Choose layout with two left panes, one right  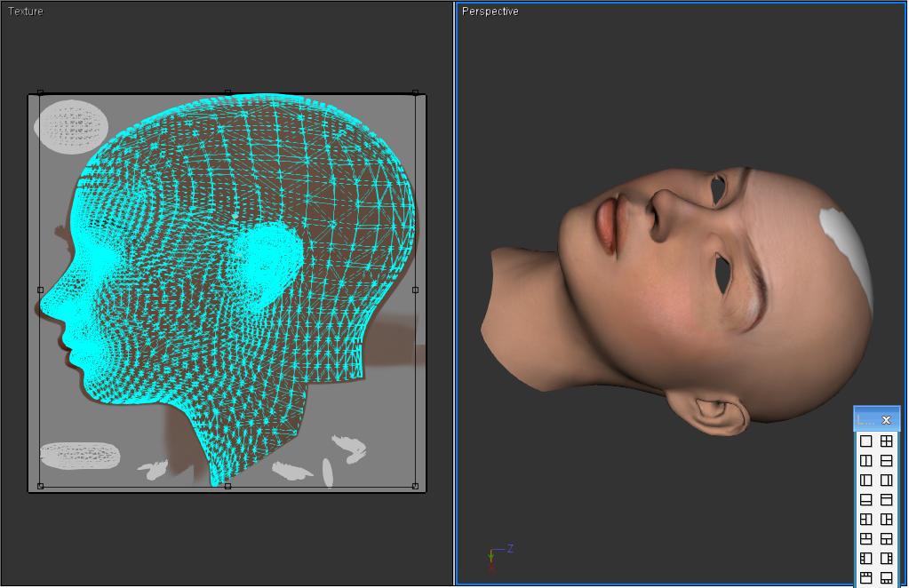pyautogui.click(x=866, y=519)
